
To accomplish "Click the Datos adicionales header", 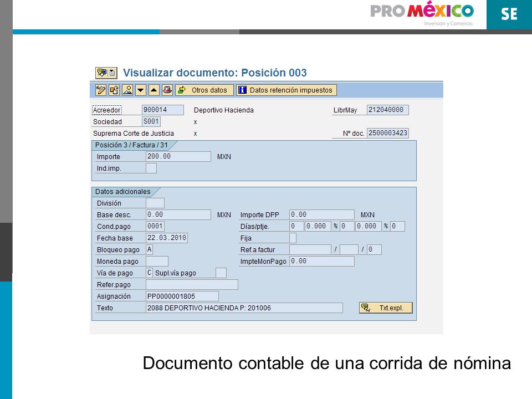I will pos(122,192).
